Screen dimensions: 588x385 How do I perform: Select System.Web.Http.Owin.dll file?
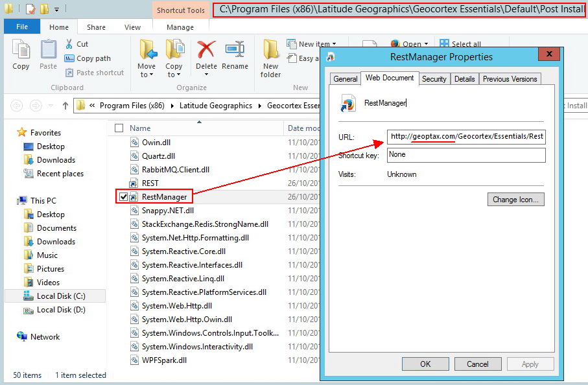point(187,320)
